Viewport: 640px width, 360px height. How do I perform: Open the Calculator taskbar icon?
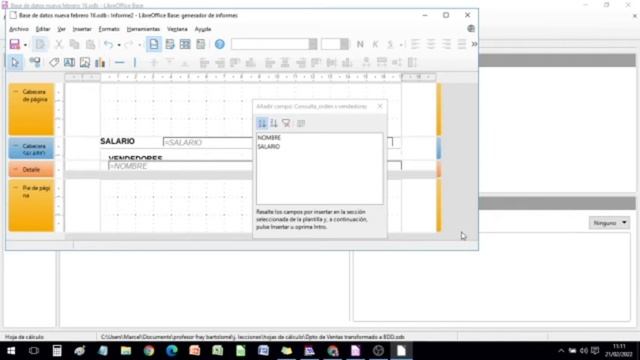(x=57, y=351)
